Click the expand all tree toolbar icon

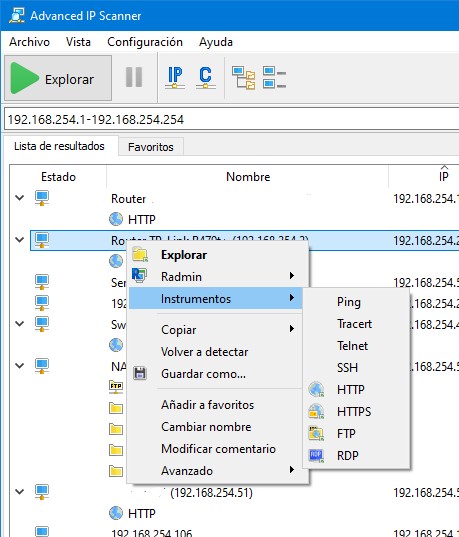(x=244, y=78)
